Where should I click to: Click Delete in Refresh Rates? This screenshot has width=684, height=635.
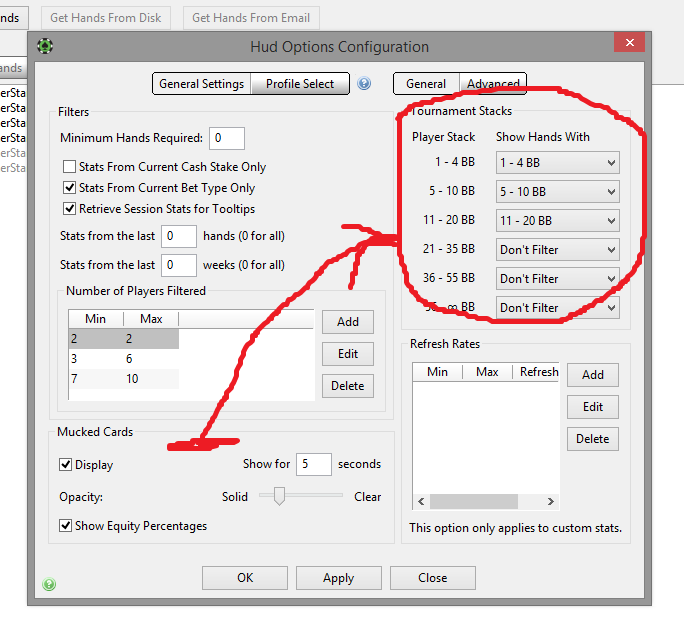[593, 439]
